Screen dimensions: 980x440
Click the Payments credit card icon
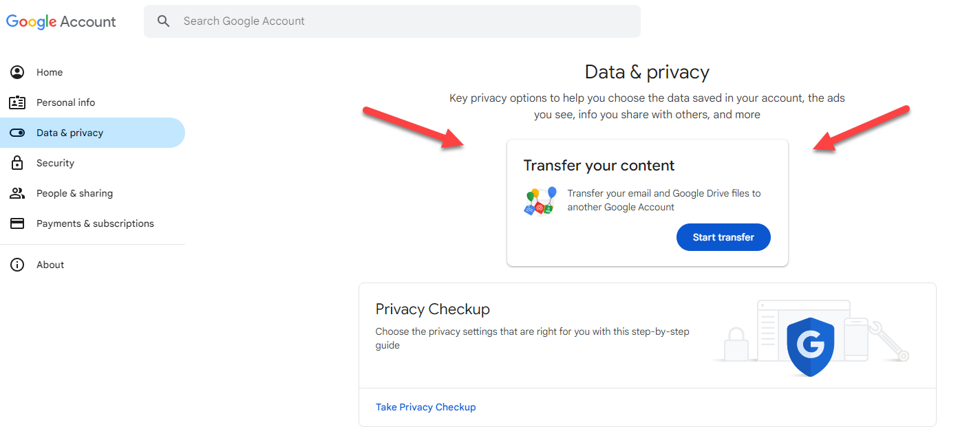17,223
